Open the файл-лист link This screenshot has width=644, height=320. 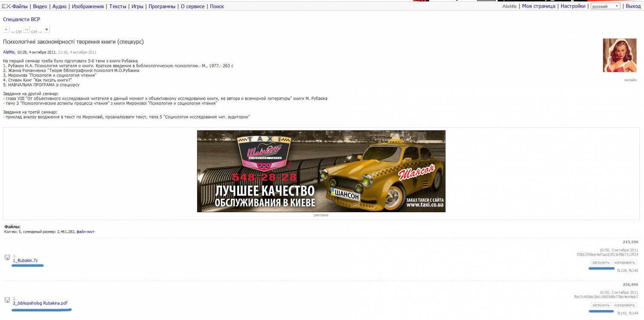(x=85, y=232)
